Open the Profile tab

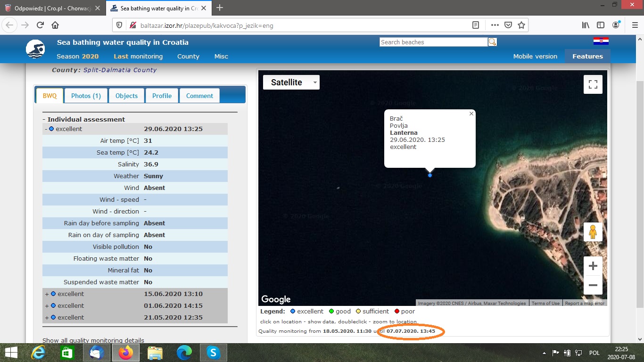coord(162,96)
